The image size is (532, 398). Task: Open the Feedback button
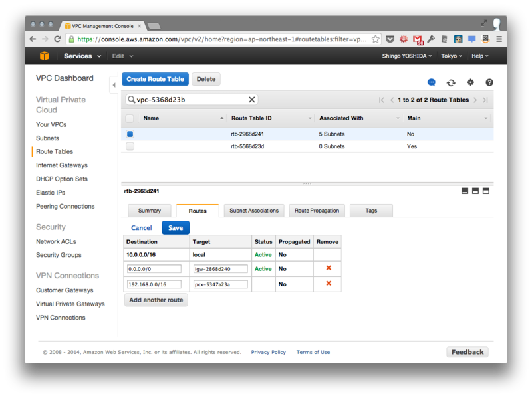467,352
